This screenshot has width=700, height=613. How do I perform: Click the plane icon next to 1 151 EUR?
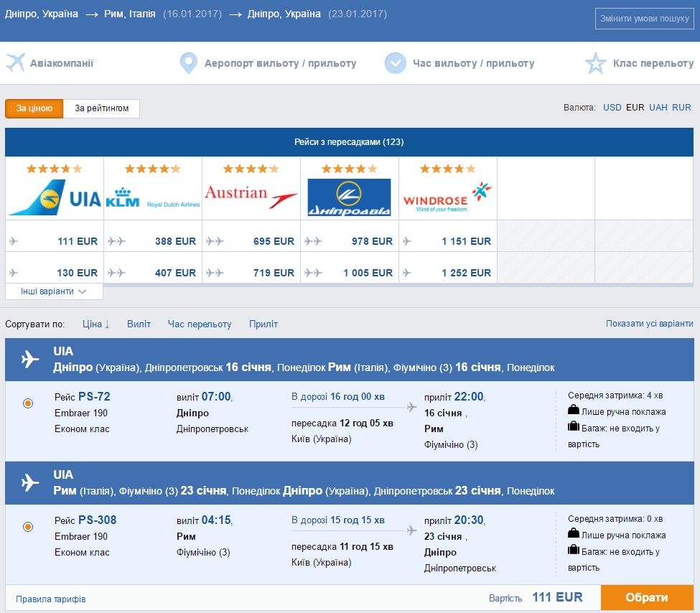(x=406, y=241)
